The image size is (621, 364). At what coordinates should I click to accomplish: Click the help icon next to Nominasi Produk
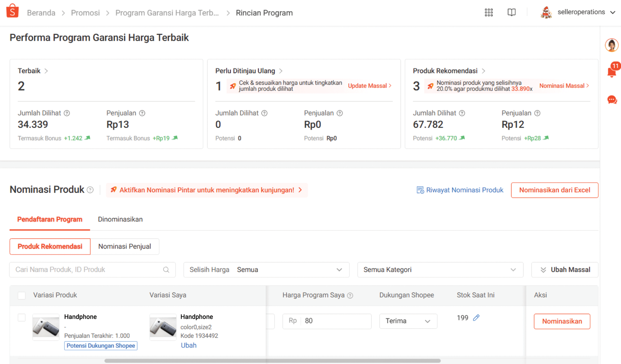(90, 190)
